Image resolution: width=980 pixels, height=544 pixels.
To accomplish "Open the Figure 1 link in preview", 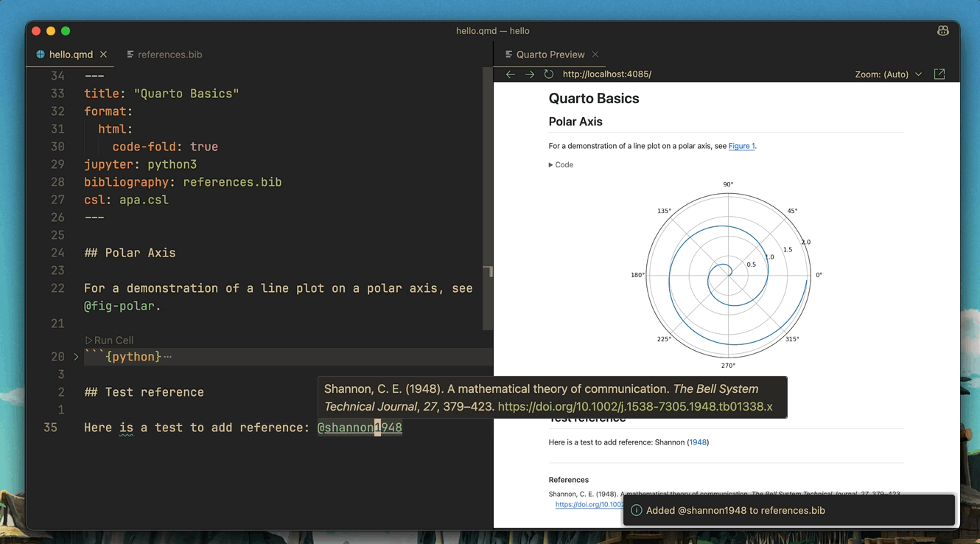I will point(741,146).
